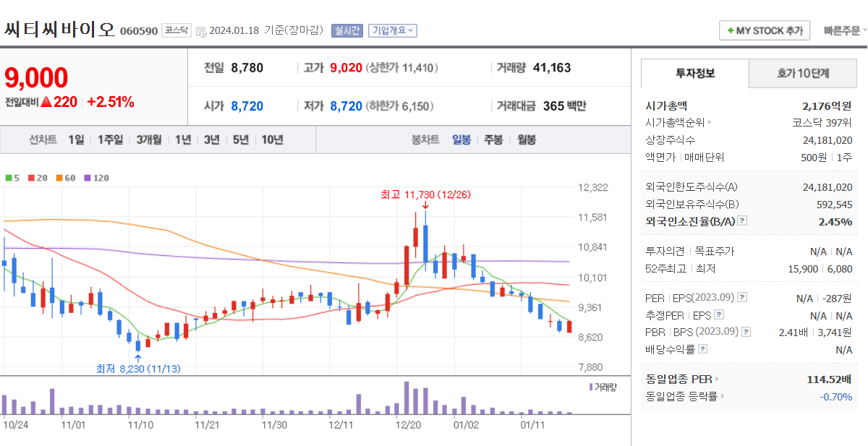Click the PBR BPS value 2.41배 3,741원
This screenshot has height=446, width=868.
pyautogui.click(x=815, y=332)
